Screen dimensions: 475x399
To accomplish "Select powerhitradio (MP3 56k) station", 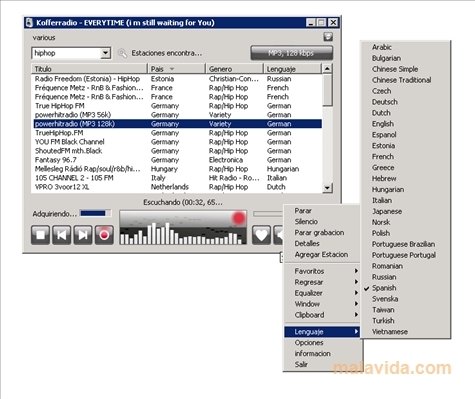I will (x=177, y=115).
